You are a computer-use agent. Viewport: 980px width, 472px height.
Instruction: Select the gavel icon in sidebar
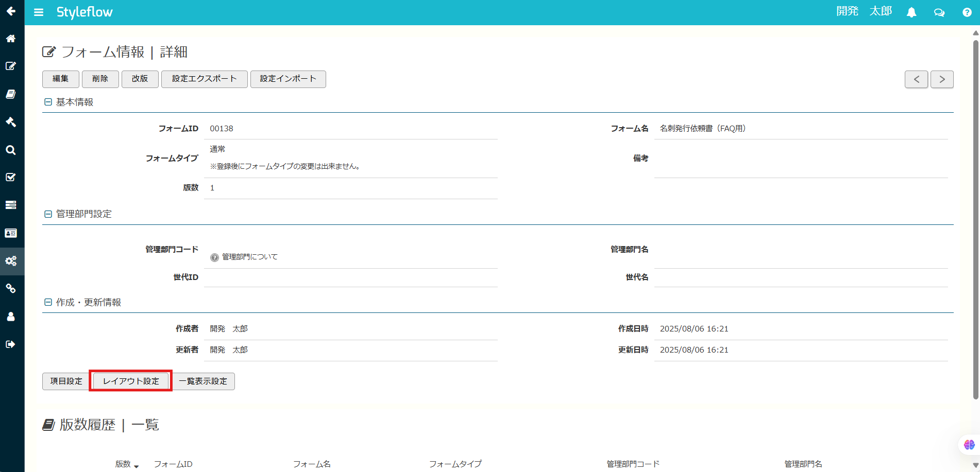pos(11,122)
